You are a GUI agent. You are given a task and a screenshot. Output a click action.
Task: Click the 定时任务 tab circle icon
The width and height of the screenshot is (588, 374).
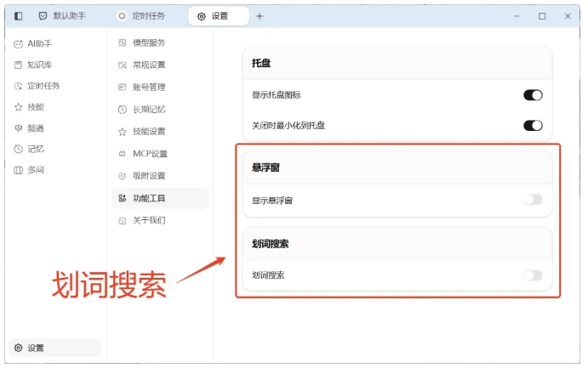(122, 16)
